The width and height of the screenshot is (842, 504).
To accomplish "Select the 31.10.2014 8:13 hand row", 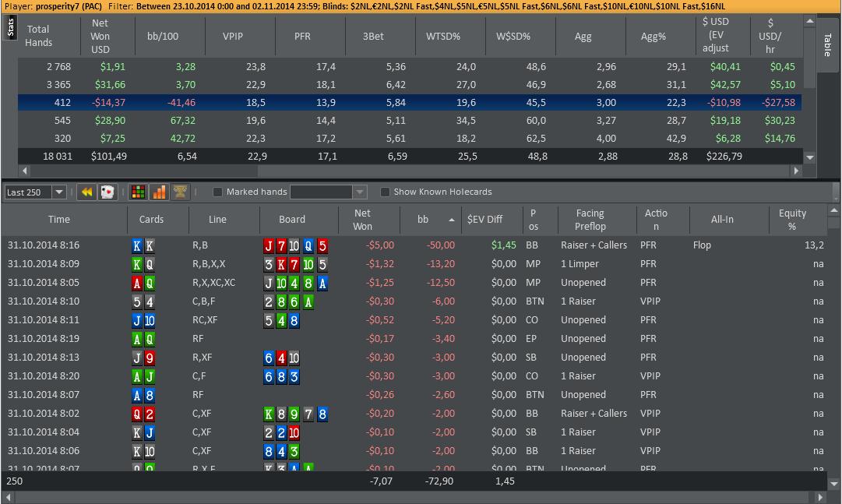I will (414, 358).
